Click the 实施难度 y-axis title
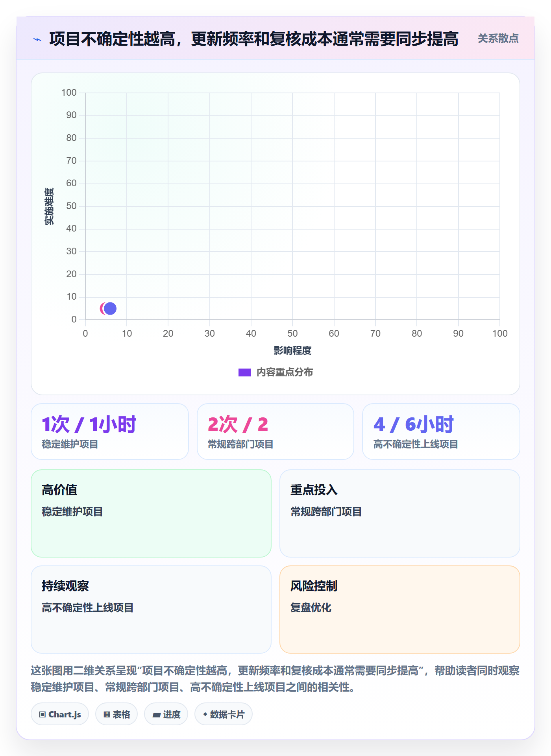 tap(49, 206)
